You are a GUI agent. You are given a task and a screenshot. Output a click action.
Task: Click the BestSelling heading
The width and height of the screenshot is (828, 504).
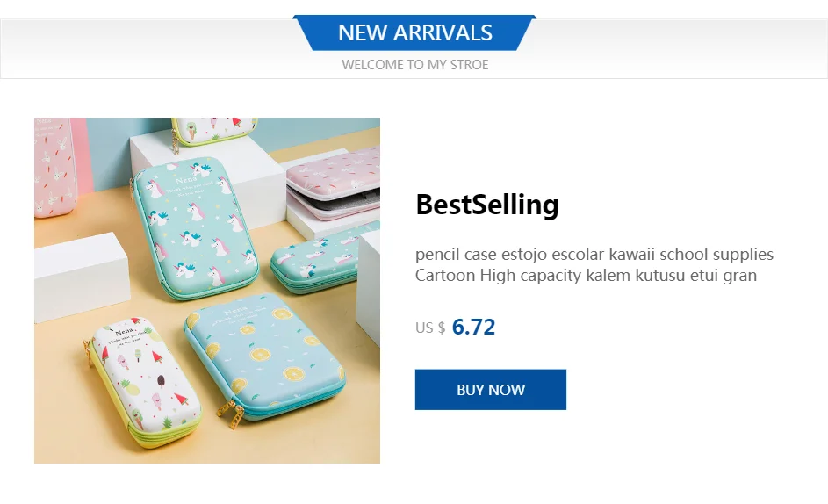click(486, 205)
